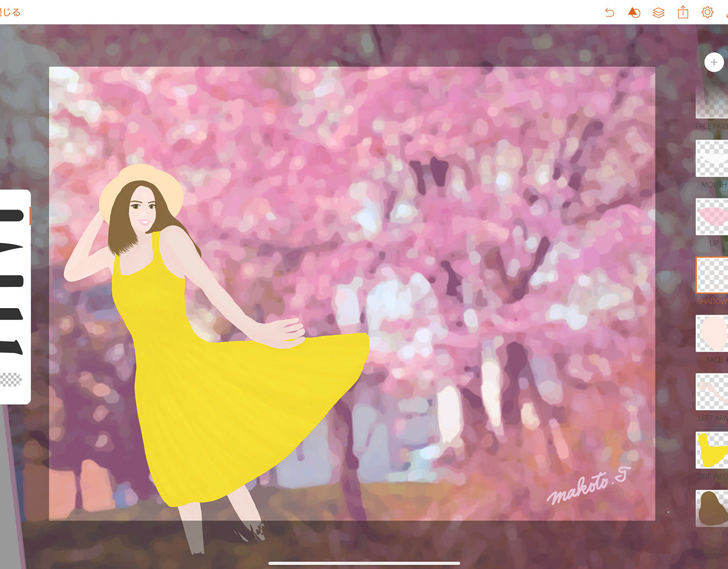The height and width of the screenshot is (569, 728).
Task: Select the LEFT ARM layer thumbnail
Action: (712, 392)
